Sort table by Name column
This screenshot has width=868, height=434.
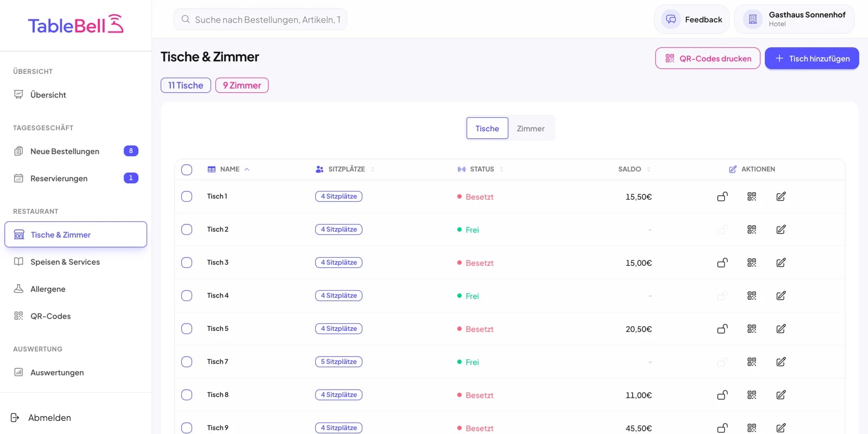point(229,169)
